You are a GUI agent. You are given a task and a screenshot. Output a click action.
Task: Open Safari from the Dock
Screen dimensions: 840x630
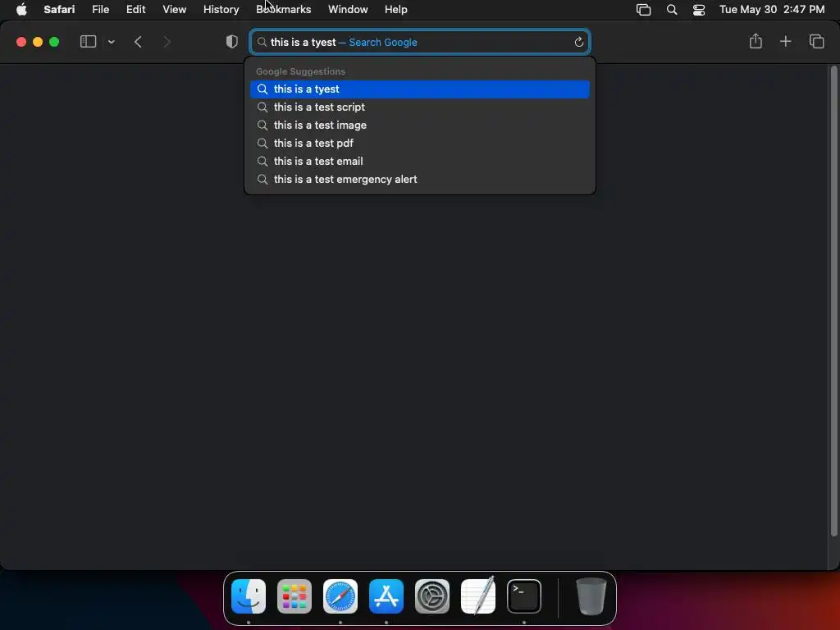(x=340, y=596)
